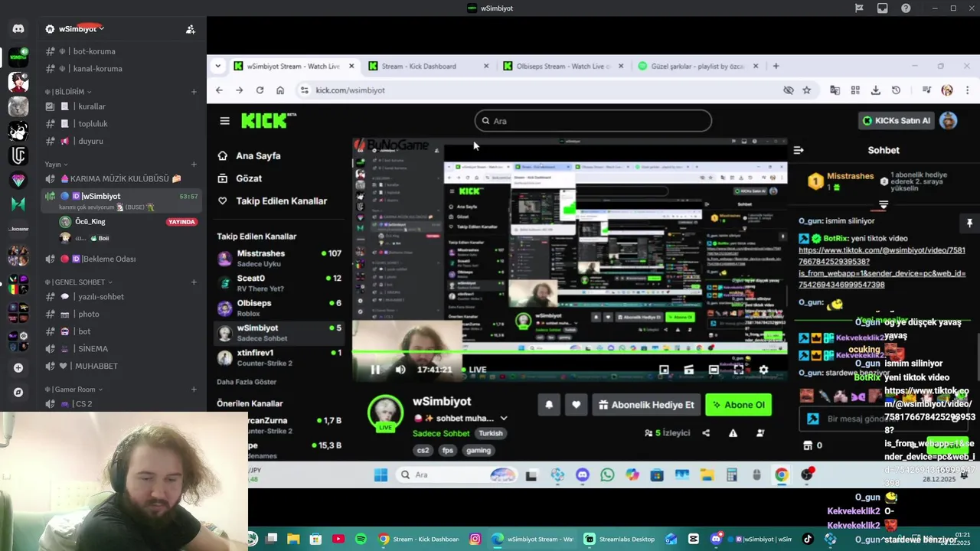
Task: Open pinned message pin icon in chat
Action: click(969, 223)
